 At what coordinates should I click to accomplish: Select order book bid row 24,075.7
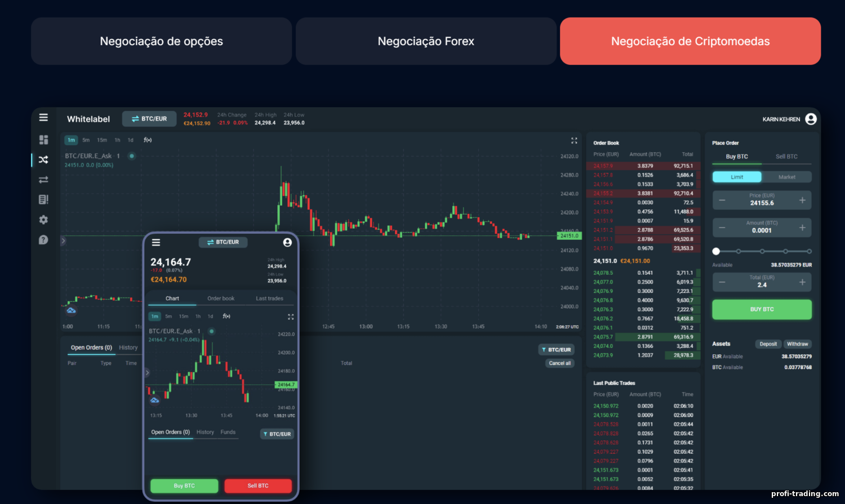(643, 337)
